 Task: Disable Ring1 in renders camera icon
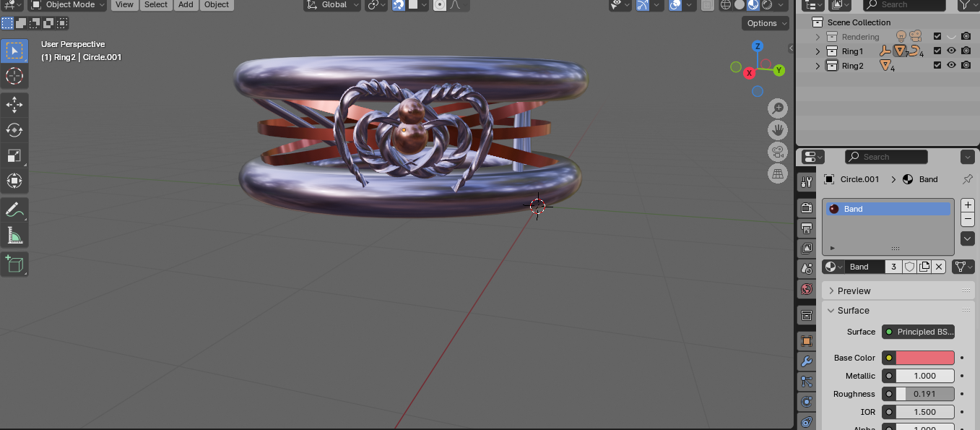(966, 51)
